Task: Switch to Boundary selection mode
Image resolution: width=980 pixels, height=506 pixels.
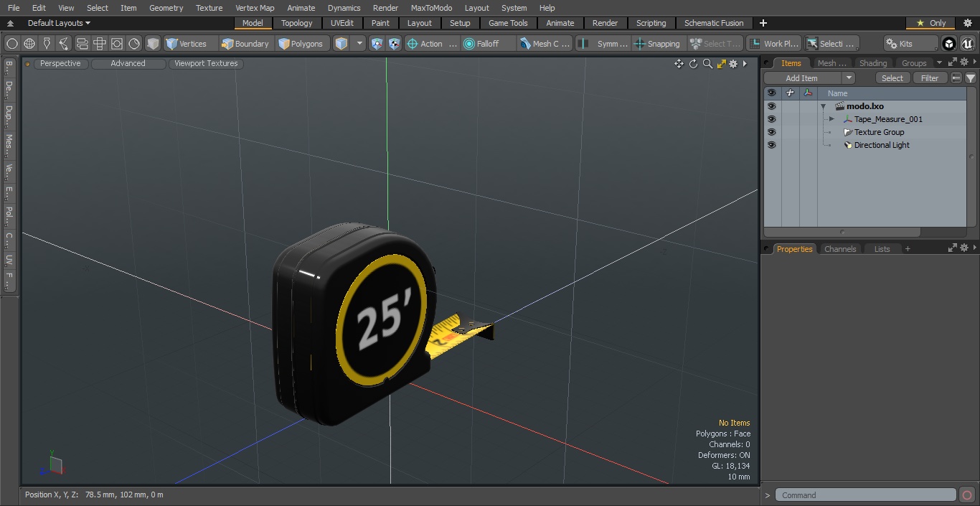Action: [245, 44]
